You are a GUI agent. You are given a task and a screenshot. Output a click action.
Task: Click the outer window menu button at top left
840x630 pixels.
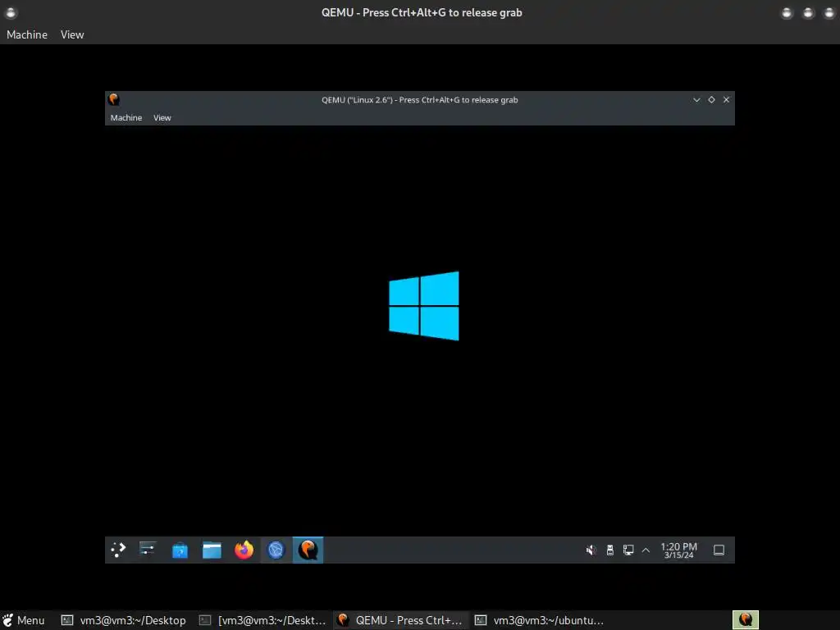click(11, 12)
